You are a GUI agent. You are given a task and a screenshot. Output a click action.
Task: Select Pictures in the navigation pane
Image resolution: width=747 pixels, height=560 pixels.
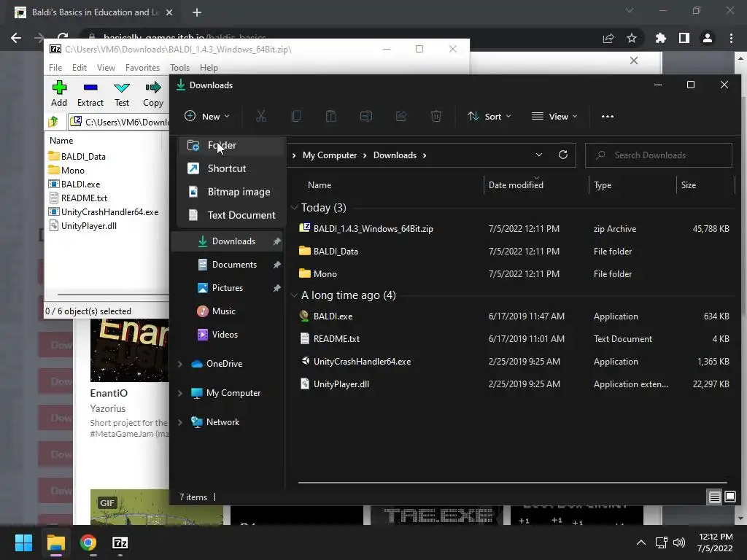pos(227,288)
